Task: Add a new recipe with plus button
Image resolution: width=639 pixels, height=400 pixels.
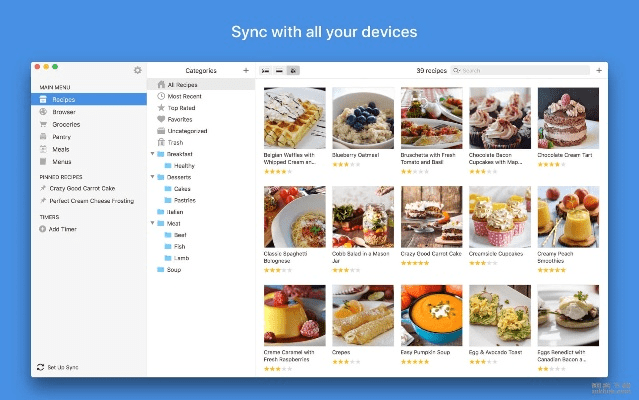Action: click(x=599, y=71)
